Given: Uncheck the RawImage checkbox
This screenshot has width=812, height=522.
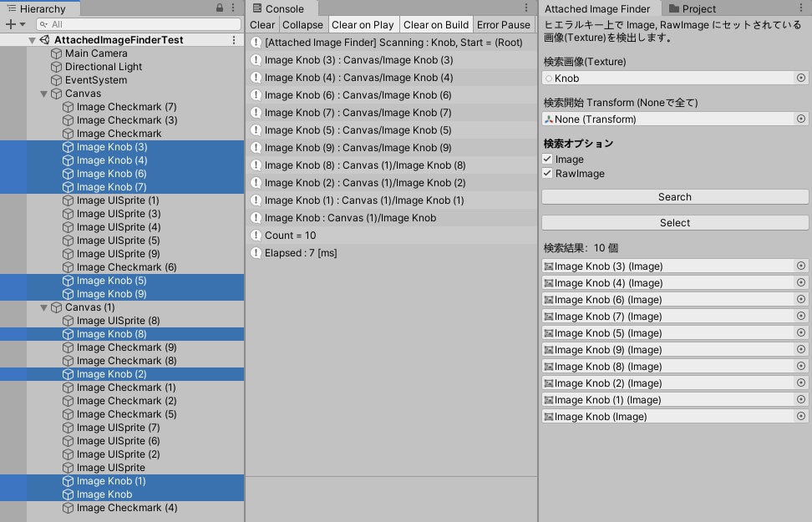Looking at the screenshot, I should tap(547, 175).
